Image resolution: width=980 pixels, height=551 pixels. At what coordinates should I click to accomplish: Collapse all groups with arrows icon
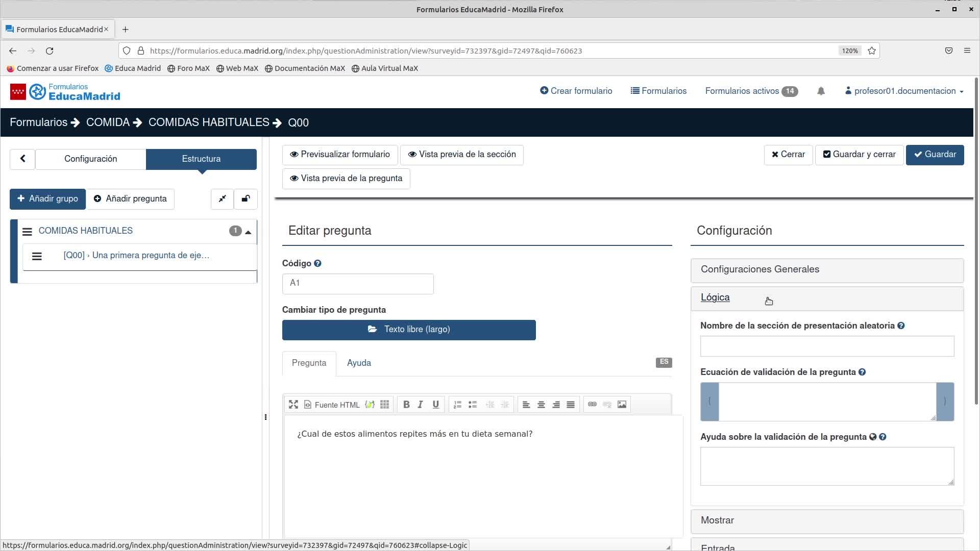(x=223, y=199)
